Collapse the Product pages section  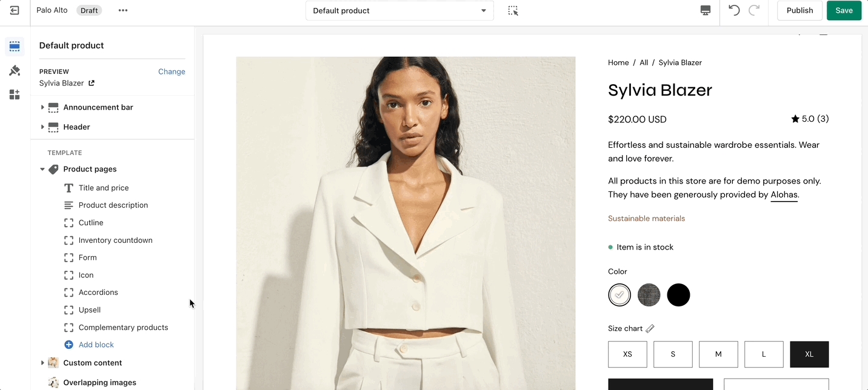click(42, 170)
